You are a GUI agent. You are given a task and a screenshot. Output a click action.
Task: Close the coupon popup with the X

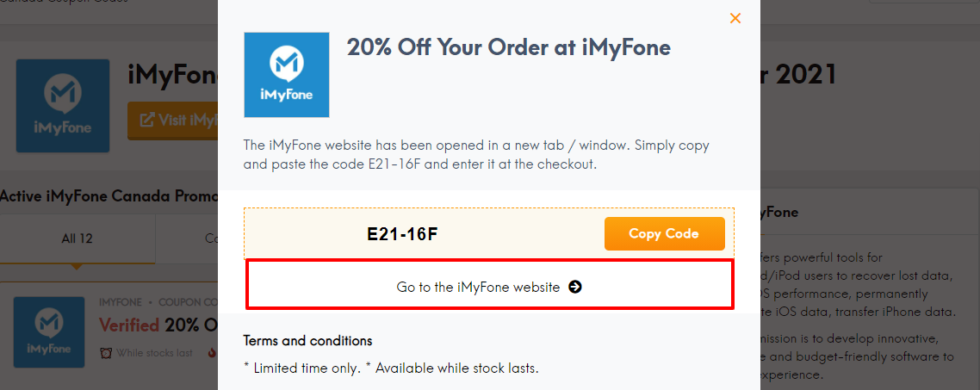click(x=735, y=18)
